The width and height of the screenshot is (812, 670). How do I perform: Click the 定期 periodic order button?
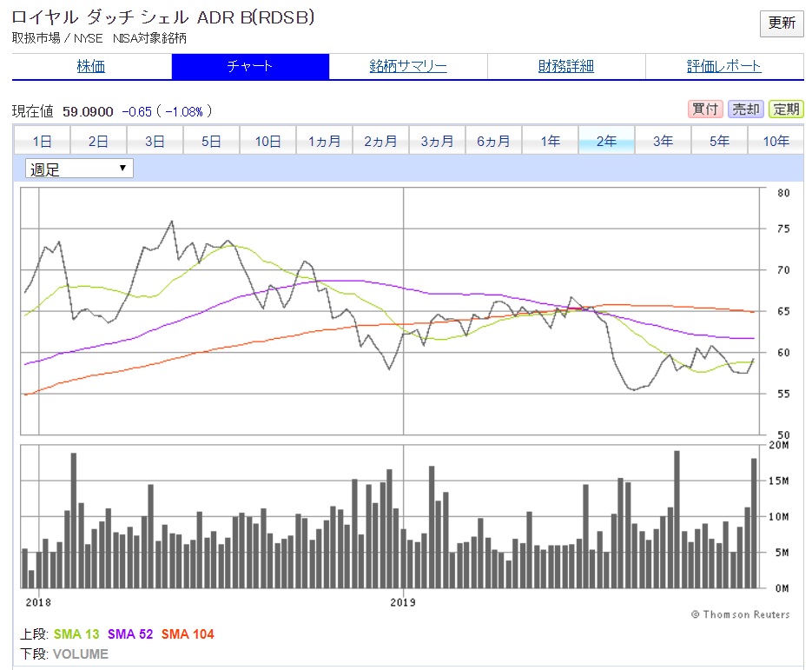click(x=786, y=109)
